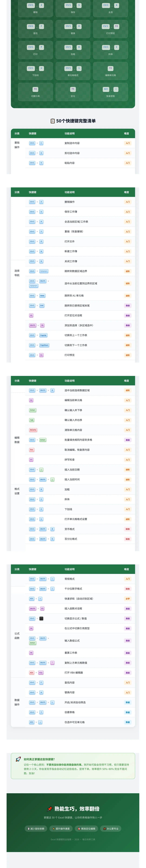The height and width of the screenshot is (868, 146).
Task: Click the 插入当前日期 row text
Action: [x=72, y=469]
